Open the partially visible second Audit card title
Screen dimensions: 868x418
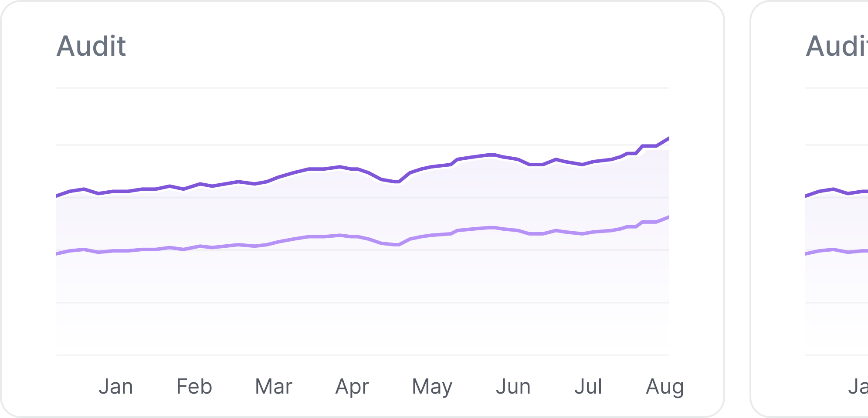(837, 46)
